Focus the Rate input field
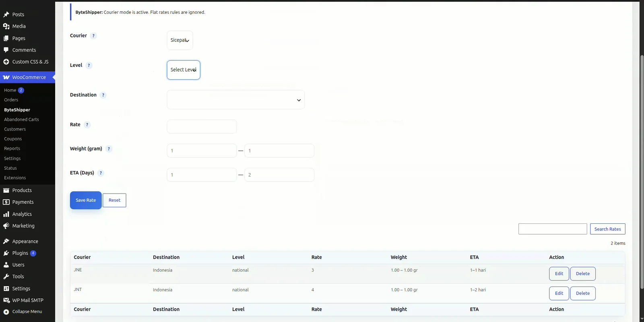644x322 pixels. 202,126
